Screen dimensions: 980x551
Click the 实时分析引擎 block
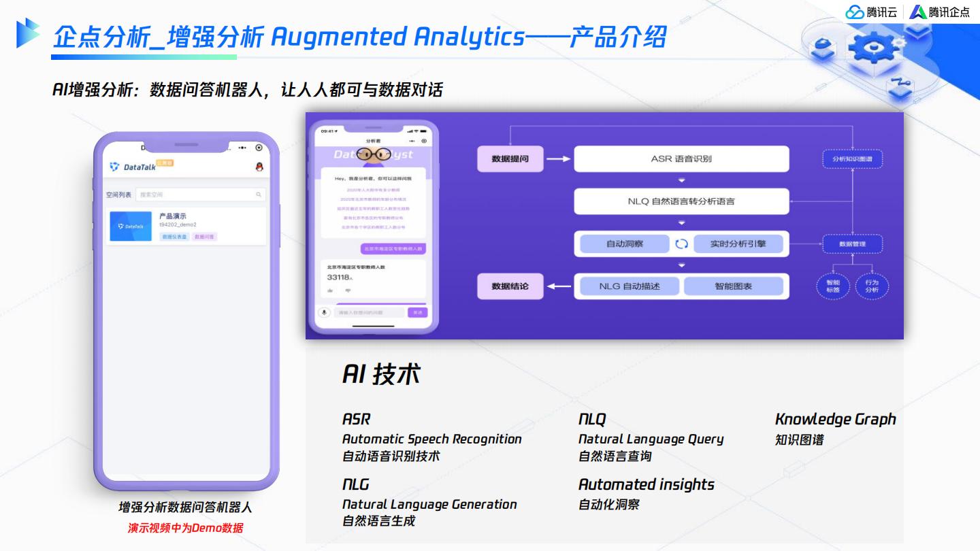pyautogui.click(x=738, y=244)
